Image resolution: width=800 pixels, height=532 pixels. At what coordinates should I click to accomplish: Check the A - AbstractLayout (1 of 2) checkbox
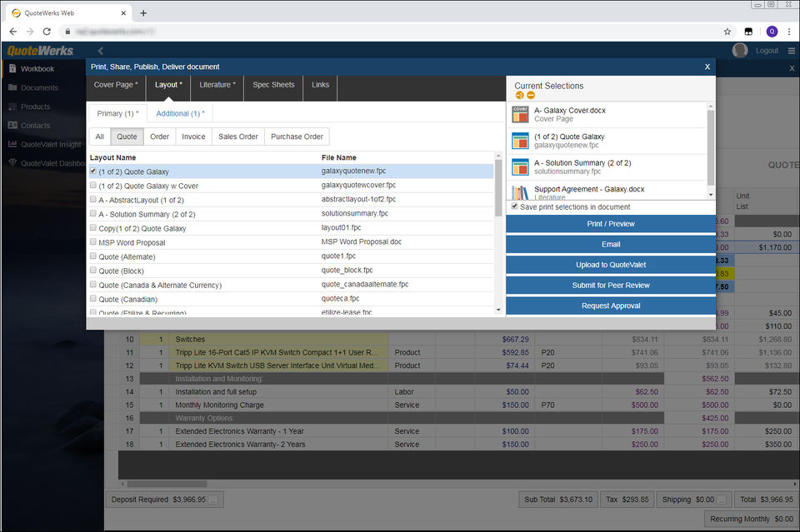coord(92,200)
